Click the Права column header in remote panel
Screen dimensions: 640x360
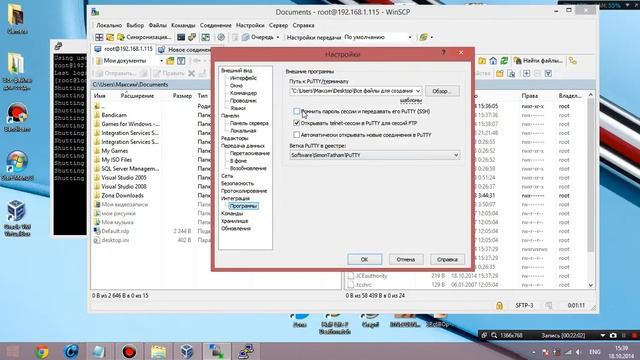(529, 96)
